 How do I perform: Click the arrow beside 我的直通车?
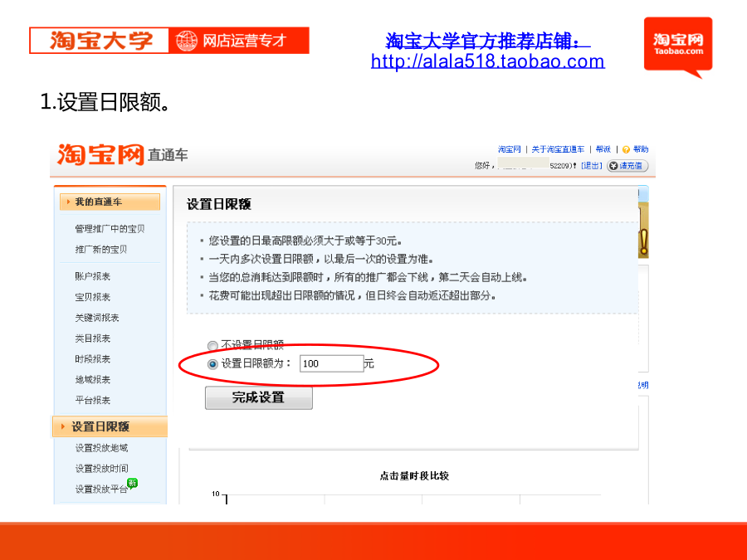(69, 202)
